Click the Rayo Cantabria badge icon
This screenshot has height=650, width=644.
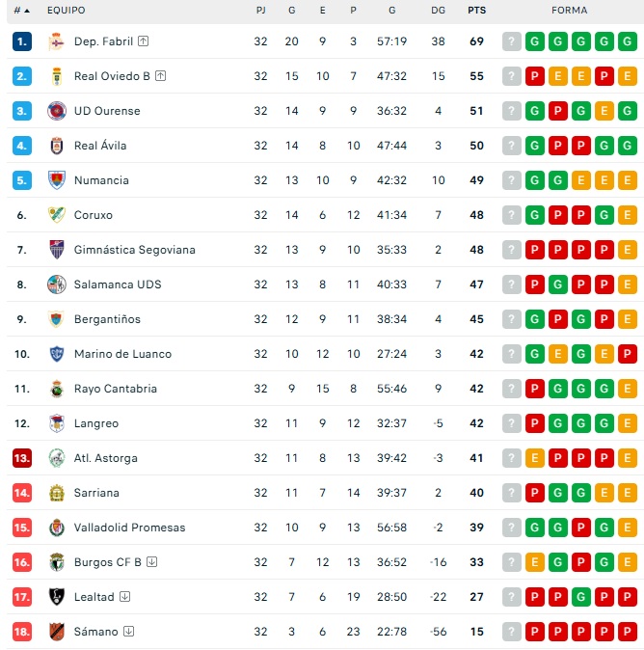57,389
